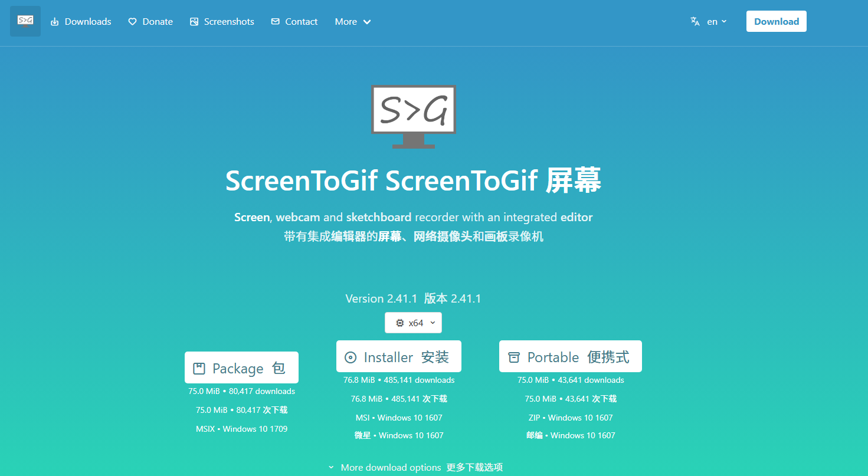Click the disc icon on Installer button
Image resolution: width=868 pixels, height=476 pixels.
click(351, 357)
